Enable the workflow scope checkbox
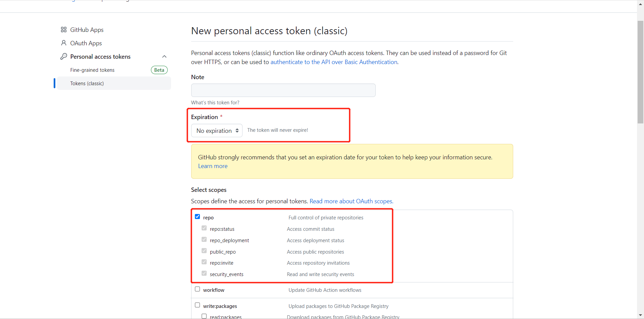The height and width of the screenshot is (319, 644). pos(198,289)
